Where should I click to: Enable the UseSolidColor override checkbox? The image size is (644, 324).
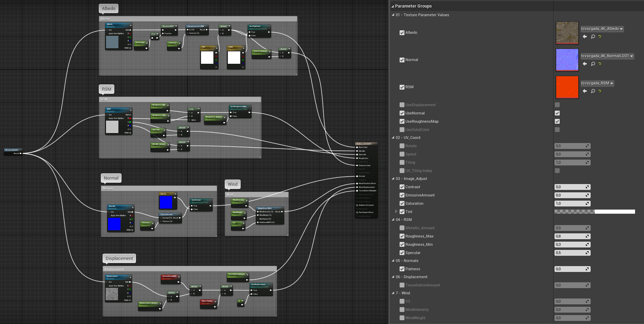pos(402,130)
